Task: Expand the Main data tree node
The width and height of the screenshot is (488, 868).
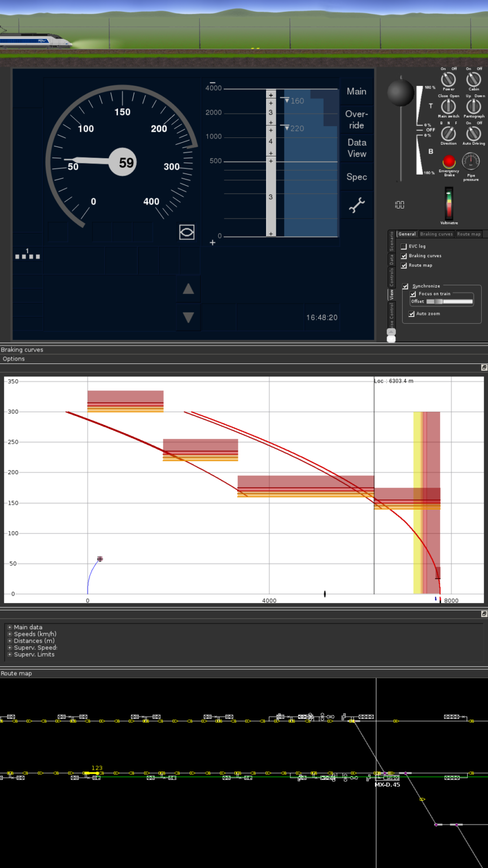Action: pyautogui.click(x=10, y=627)
